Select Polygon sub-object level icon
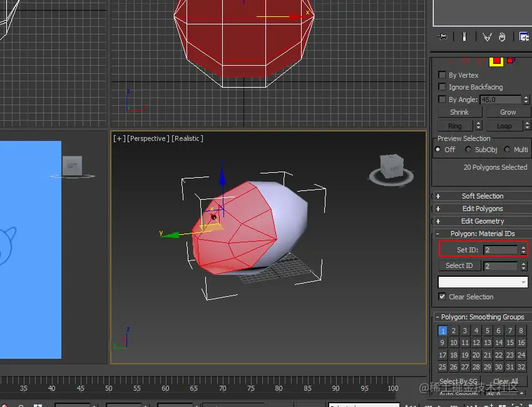The width and height of the screenshot is (532, 407). pyautogui.click(x=496, y=61)
